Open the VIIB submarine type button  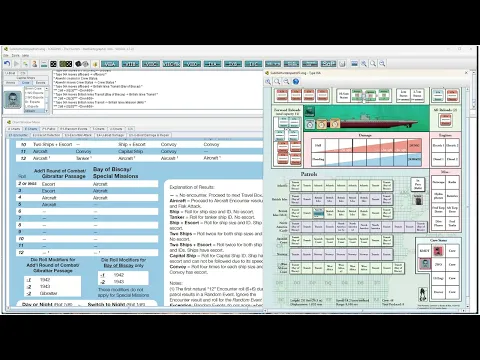click(130, 64)
